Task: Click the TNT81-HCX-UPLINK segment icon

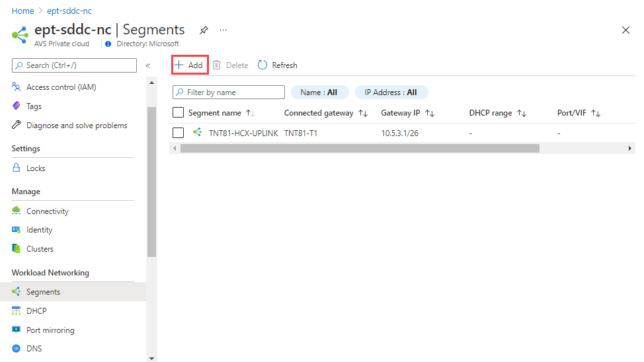Action: (x=198, y=132)
